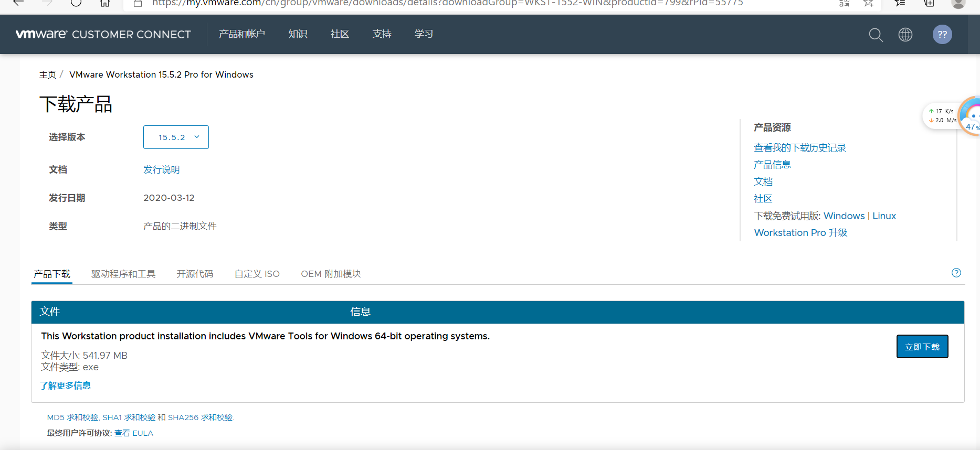
Task: Switch to OEM 附加模块 tab
Action: pyautogui.click(x=331, y=274)
